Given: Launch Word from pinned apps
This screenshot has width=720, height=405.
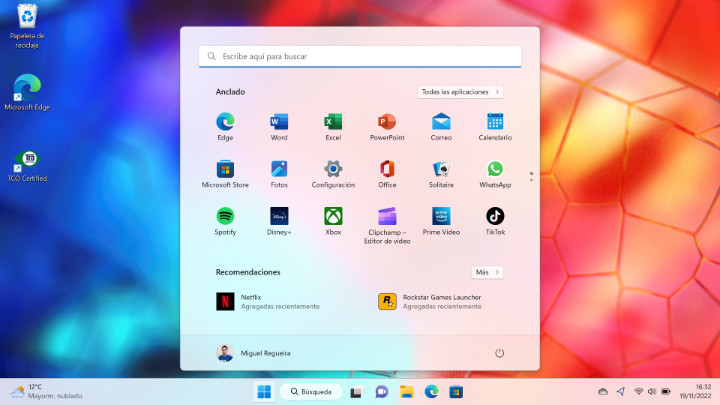Looking at the screenshot, I should coord(279,127).
